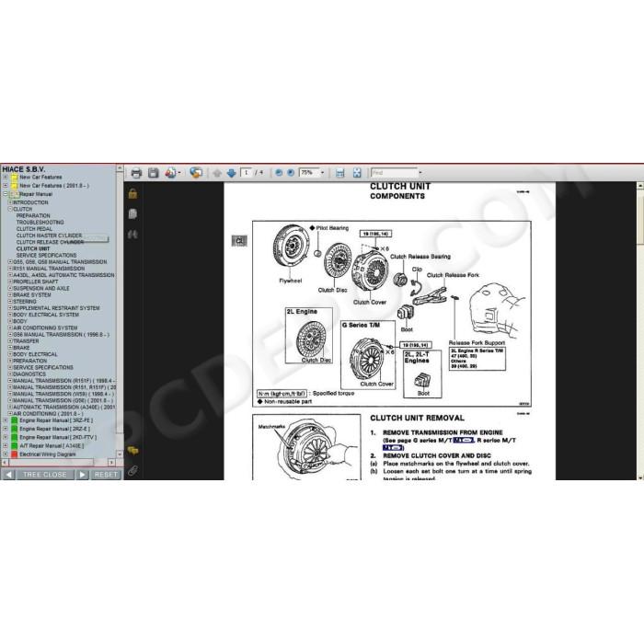This screenshot has height=644, width=644.
Task: Go to next page with down arrow
Action: (231, 173)
